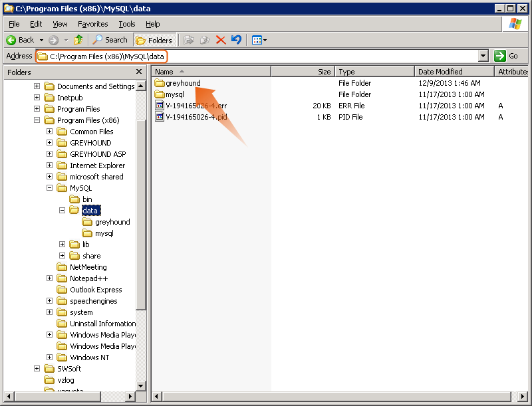532x406 pixels.
Task: Click the folder tree scroll-up arrow
Action: [x=141, y=86]
